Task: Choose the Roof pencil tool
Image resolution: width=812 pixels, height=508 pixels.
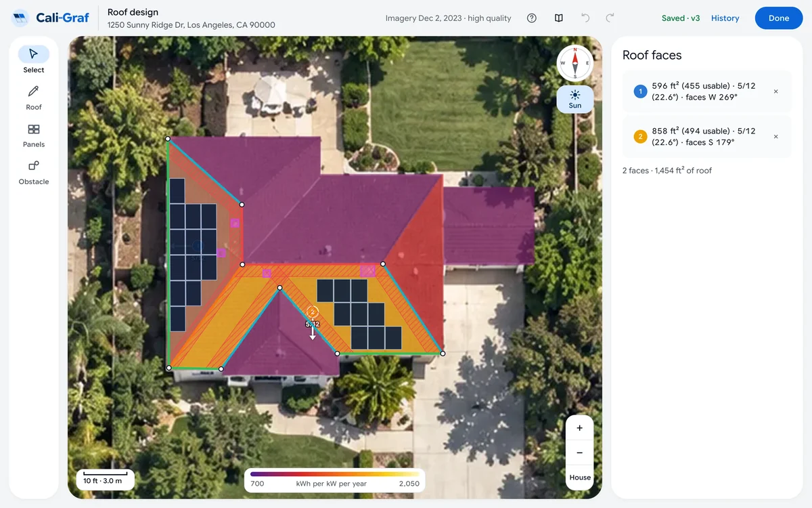Action: point(33,97)
